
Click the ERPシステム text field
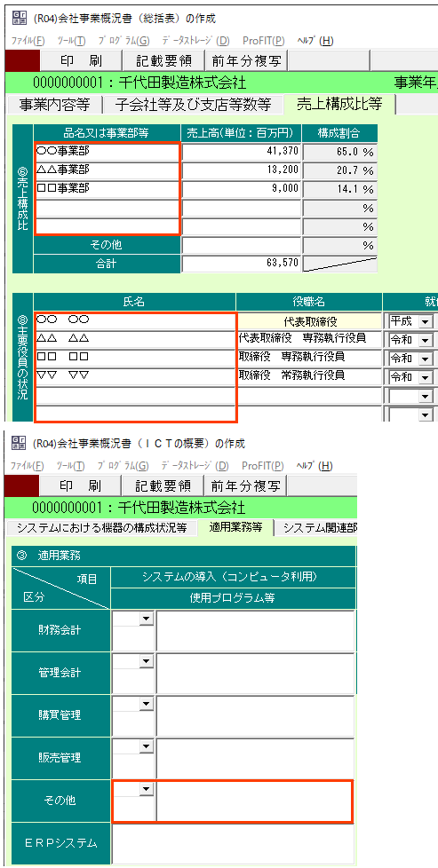(x=233, y=843)
